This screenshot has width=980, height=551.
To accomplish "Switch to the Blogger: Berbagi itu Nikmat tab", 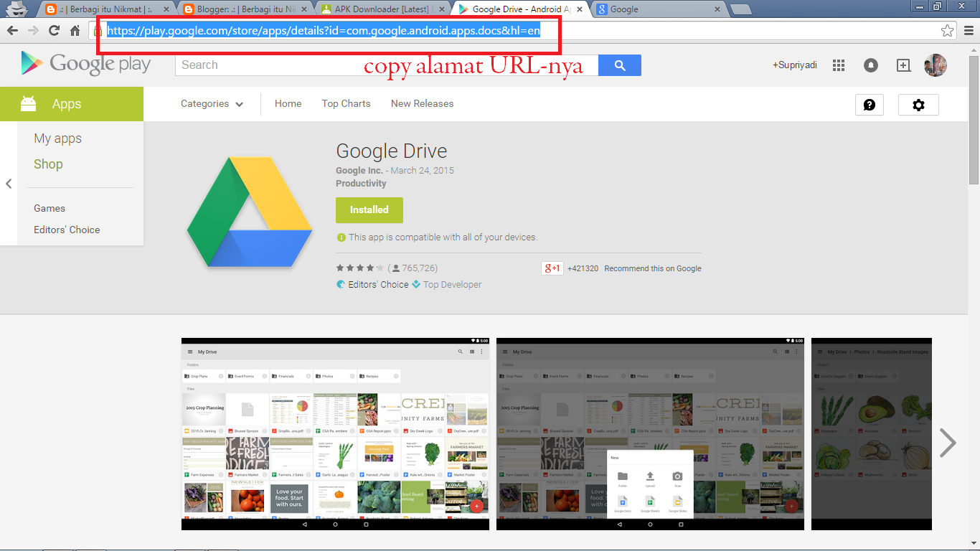I will point(244,9).
